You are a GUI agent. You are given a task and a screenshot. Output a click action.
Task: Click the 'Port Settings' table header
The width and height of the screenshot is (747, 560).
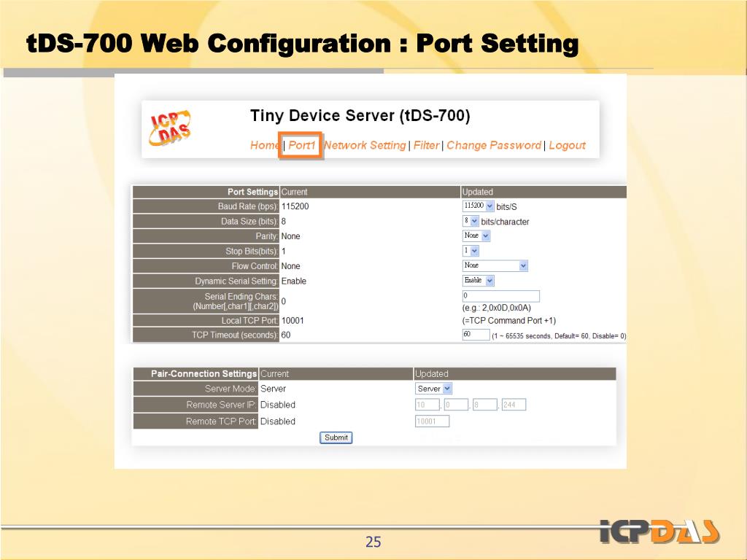pyautogui.click(x=252, y=192)
